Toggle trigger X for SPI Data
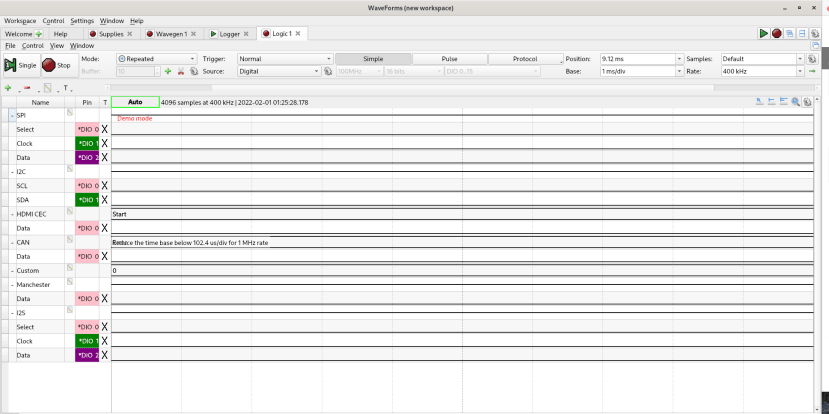Viewport: 829px width, 414px height. coord(105,157)
